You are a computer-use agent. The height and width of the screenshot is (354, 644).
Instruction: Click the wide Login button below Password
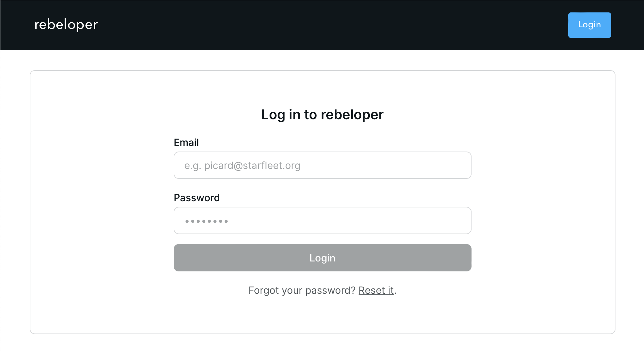(322, 258)
